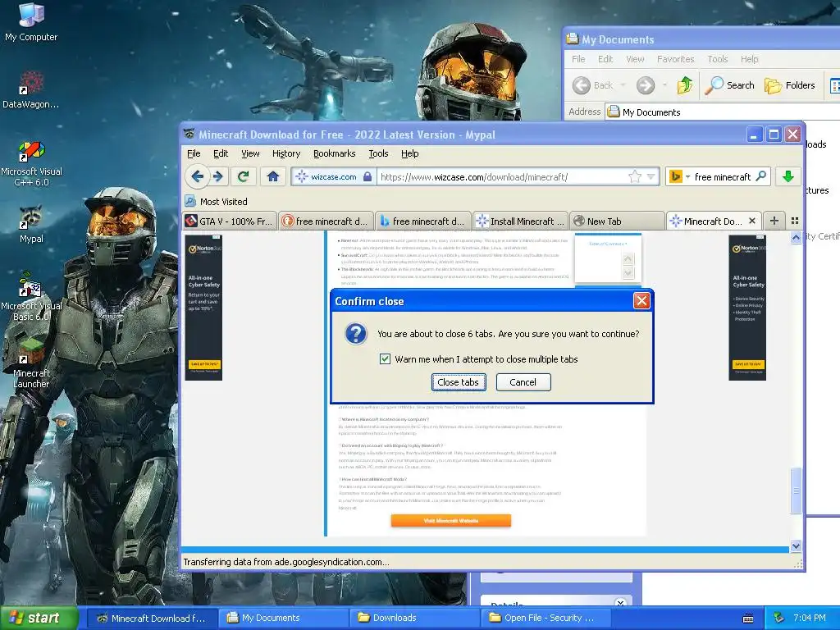Launch Microsoft Visual C++ 6.0 desktop icon
This screenshot has height=630, width=840.
[x=31, y=163]
